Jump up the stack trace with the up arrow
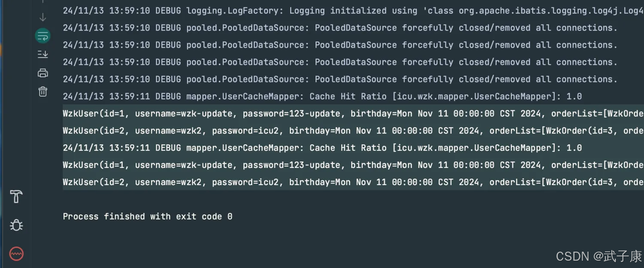The width and height of the screenshot is (644, 268). coord(43,1)
